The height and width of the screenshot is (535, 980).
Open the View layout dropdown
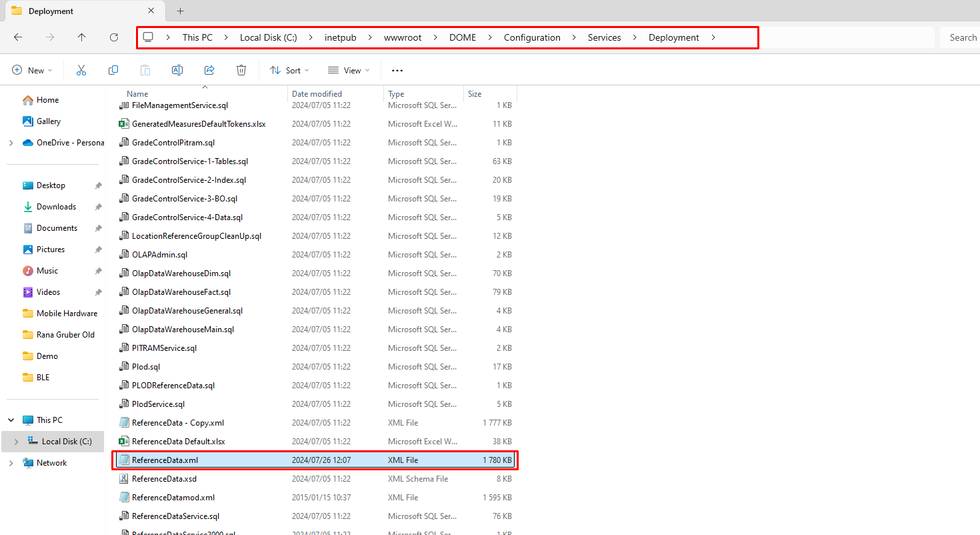click(348, 70)
